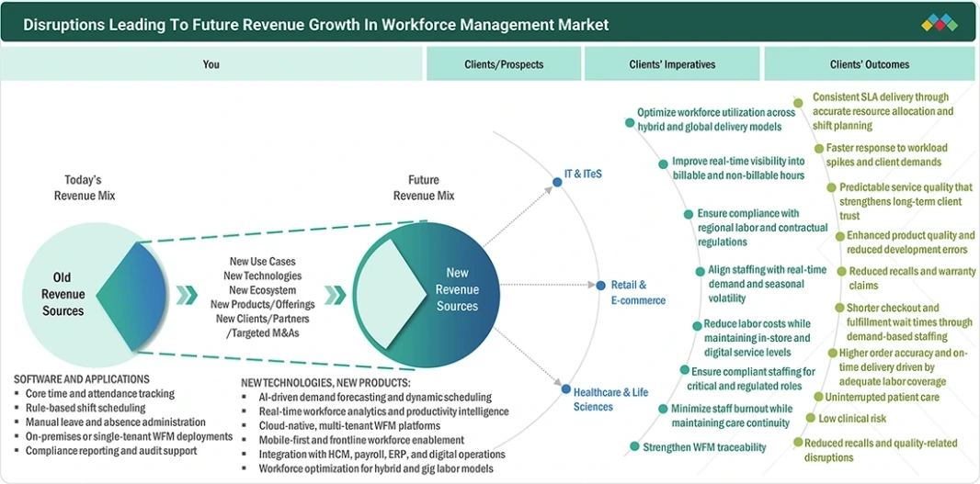Click NEW TECHNOLOGIES, NEW PRODUCTS heading
This screenshot has height=484, width=980.
click(x=326, y=382)
